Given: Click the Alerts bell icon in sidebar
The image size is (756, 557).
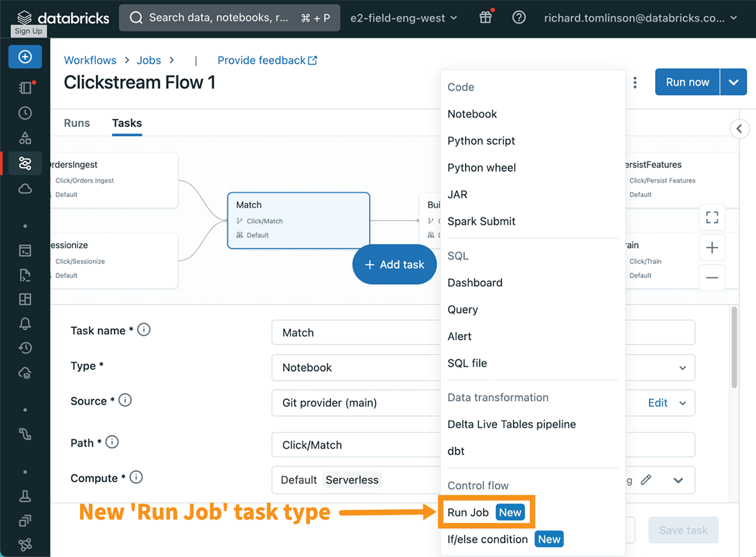Looking at the screenshot, I should tap(25, 323).
